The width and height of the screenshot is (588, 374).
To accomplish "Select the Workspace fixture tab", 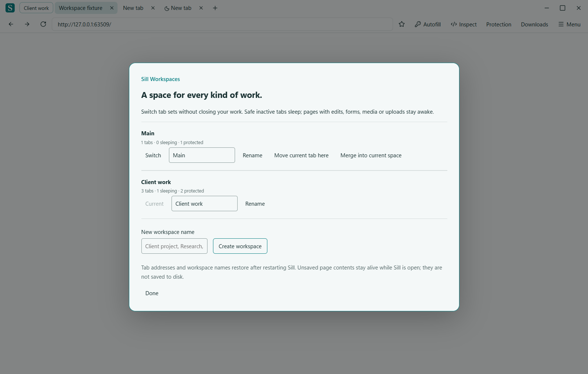I will (x=81, y=8).
